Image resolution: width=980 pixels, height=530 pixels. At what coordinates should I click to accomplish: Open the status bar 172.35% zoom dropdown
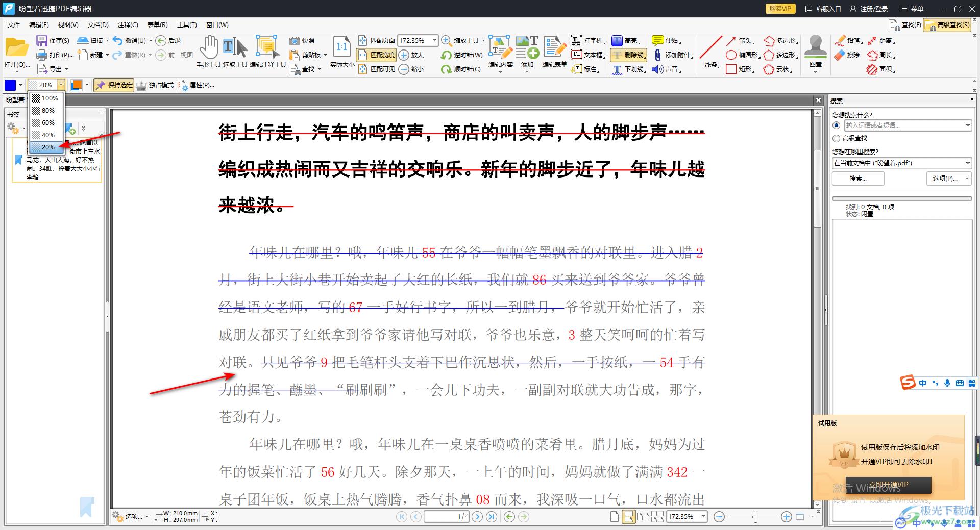[703, 517]
